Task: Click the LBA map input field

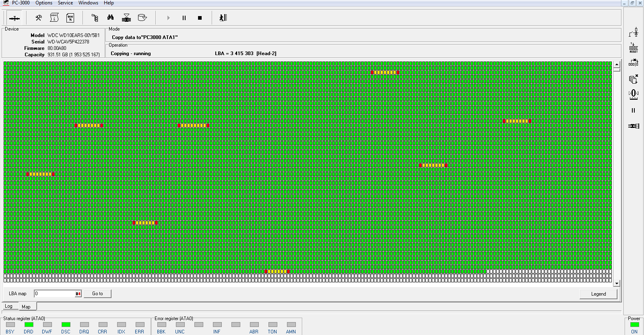Action: coord(55,294)
